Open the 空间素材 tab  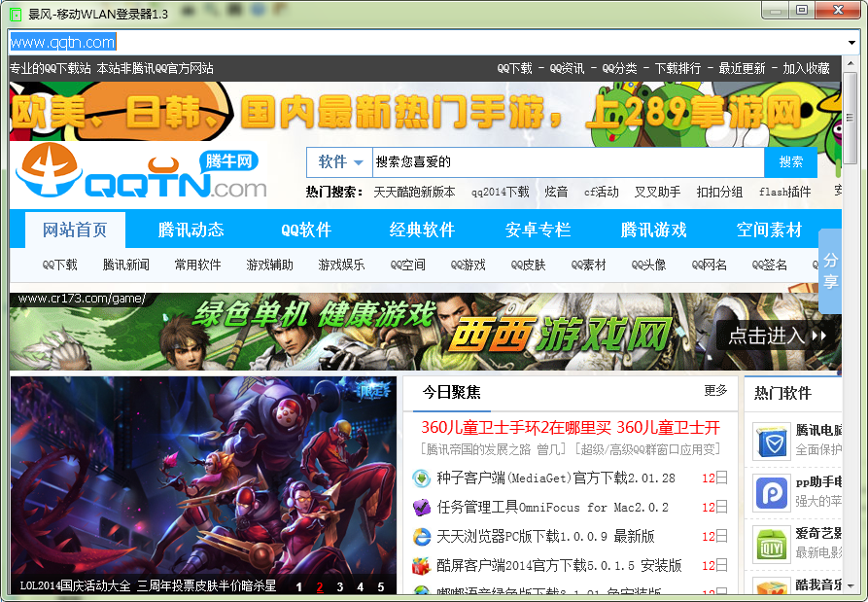pos(769,230)
